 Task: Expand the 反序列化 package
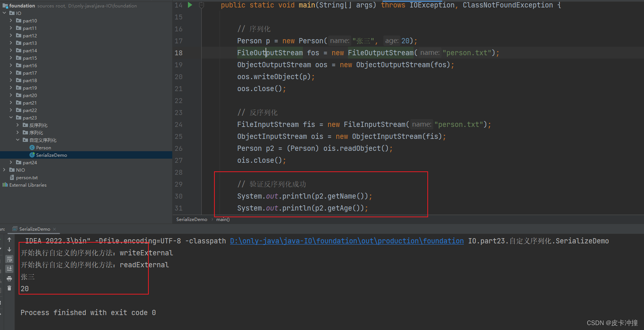(18, 125)
